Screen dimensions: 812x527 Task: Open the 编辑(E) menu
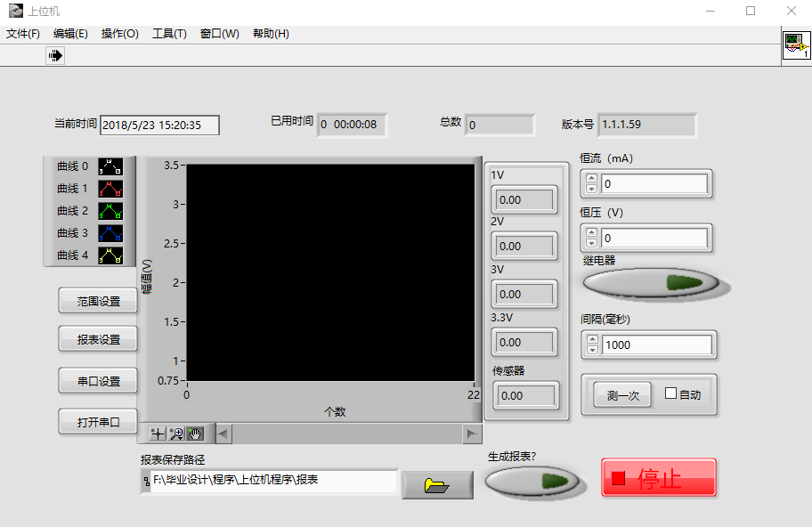click(x=70, y=34)
